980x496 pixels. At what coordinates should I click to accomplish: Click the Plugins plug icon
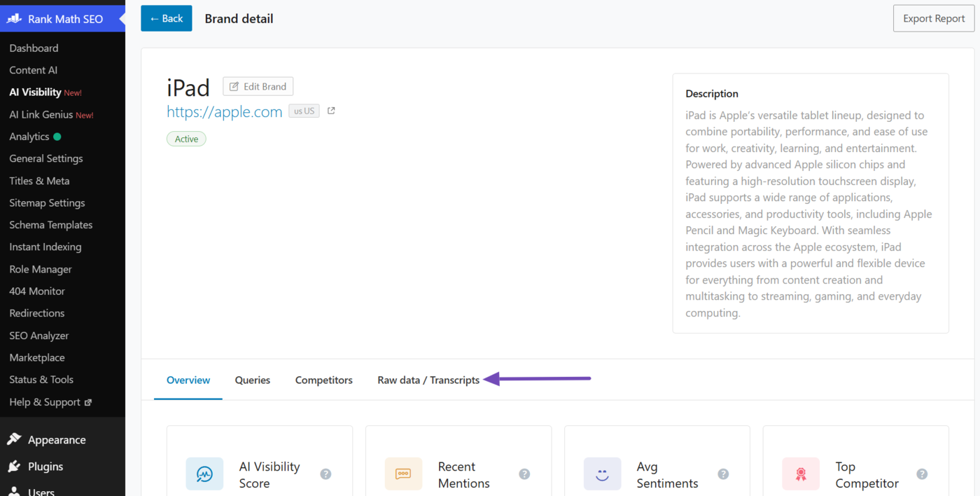(14, 467)
